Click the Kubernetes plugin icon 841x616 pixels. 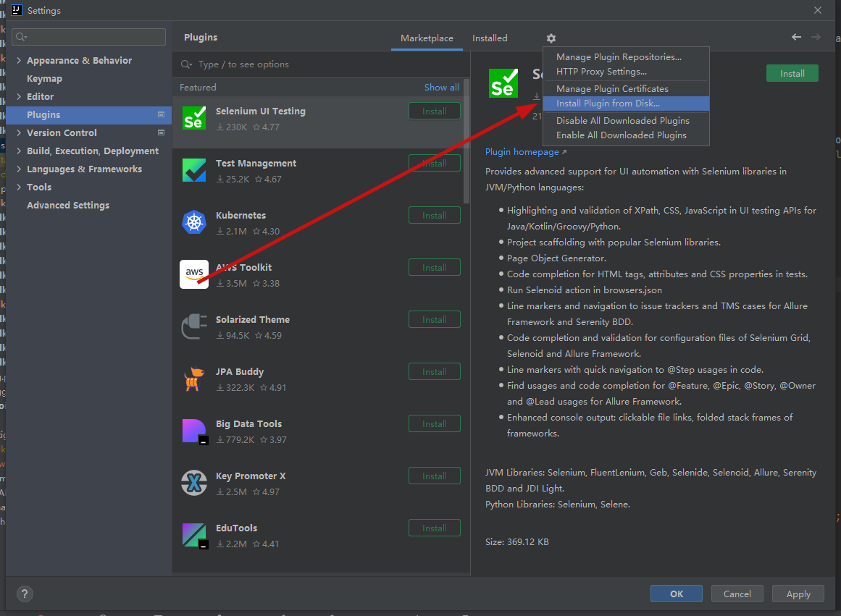click(x=193, y=222)
